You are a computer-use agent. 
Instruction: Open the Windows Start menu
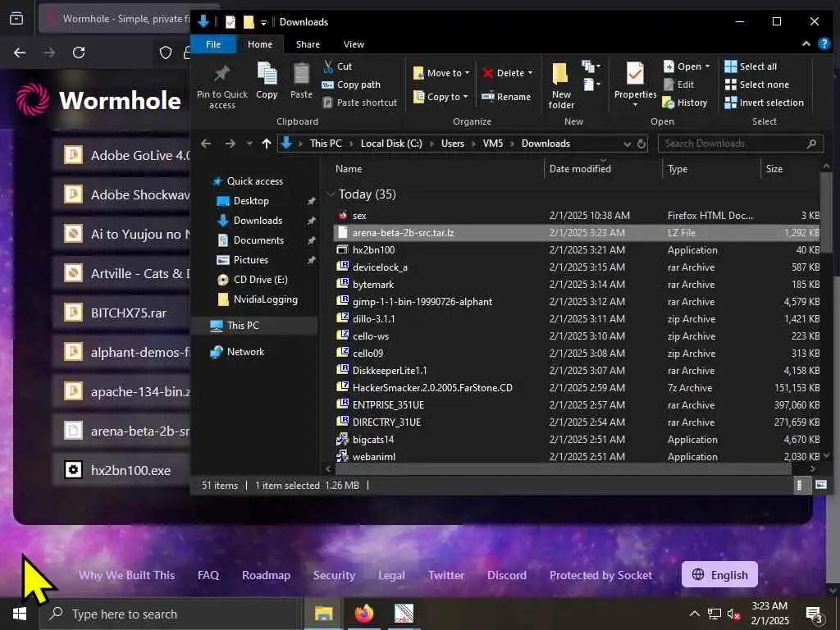pyautogui.click(x=20, y=614)
